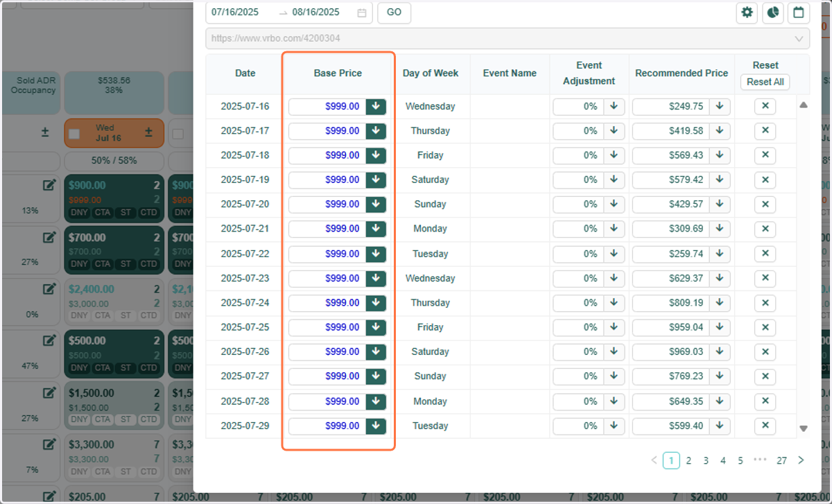The height and width of the screenshot is (504, 832).
Task: Edit the $900.00 rate row in background
Action: pos(49,185)
